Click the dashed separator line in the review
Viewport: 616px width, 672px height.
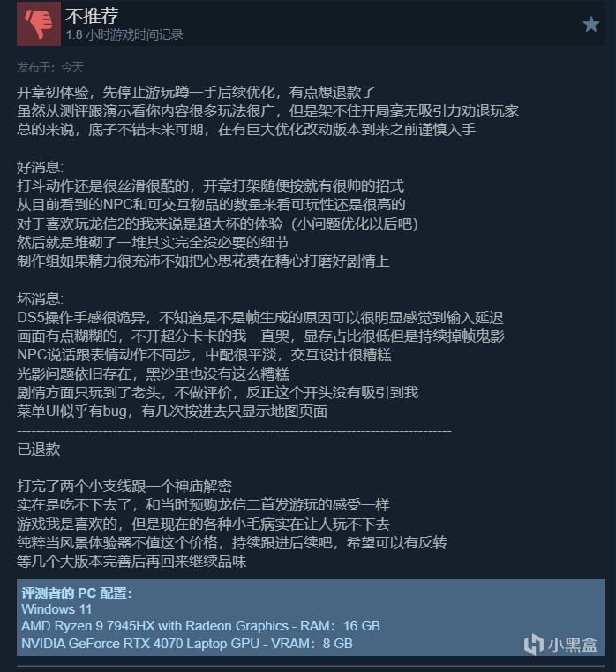[234, 431]
